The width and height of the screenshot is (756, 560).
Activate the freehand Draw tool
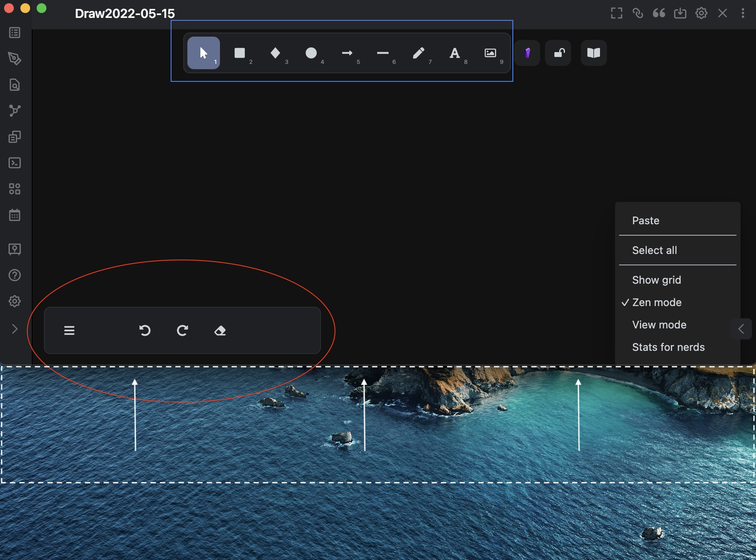pyautogui.click(x=419, y=53)
